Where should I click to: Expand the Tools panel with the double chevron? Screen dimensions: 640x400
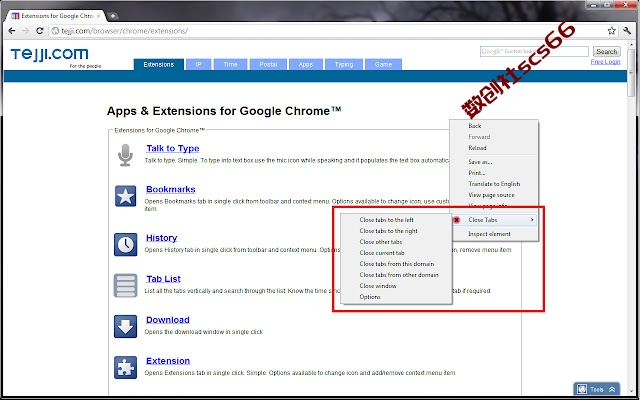click(612, 390)
